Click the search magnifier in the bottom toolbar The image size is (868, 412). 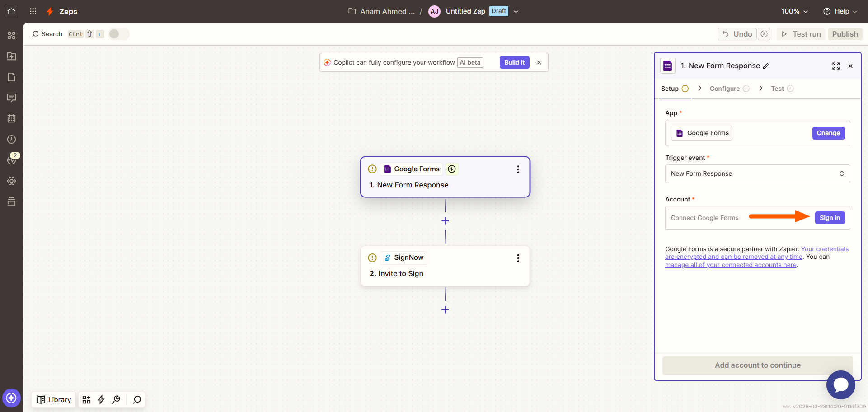tap(136, 399)
